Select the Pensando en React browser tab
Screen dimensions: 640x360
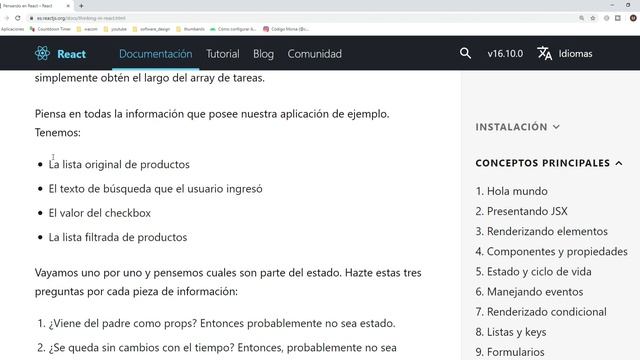[x=36, y=6]
